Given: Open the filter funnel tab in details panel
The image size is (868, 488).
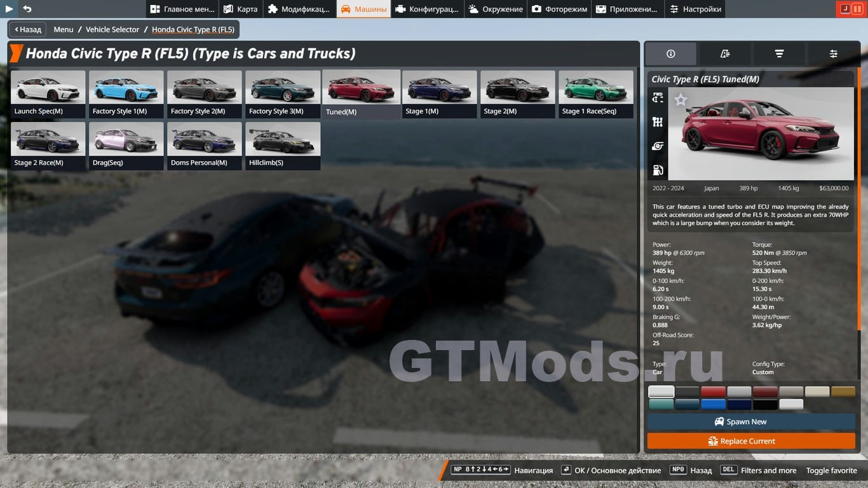Looking at the screenshot, I should (x=779, y=54).
